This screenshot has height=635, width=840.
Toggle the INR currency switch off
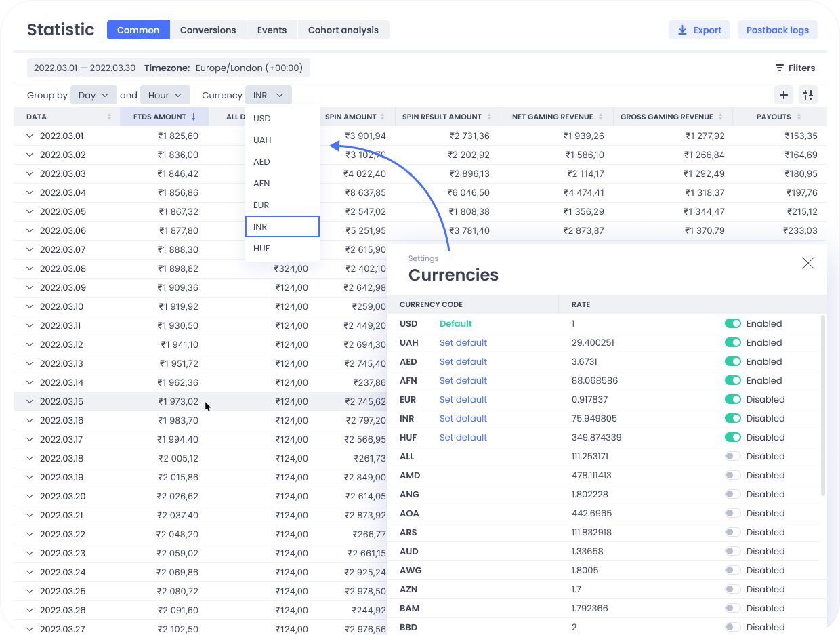click(x=732, y=418)
